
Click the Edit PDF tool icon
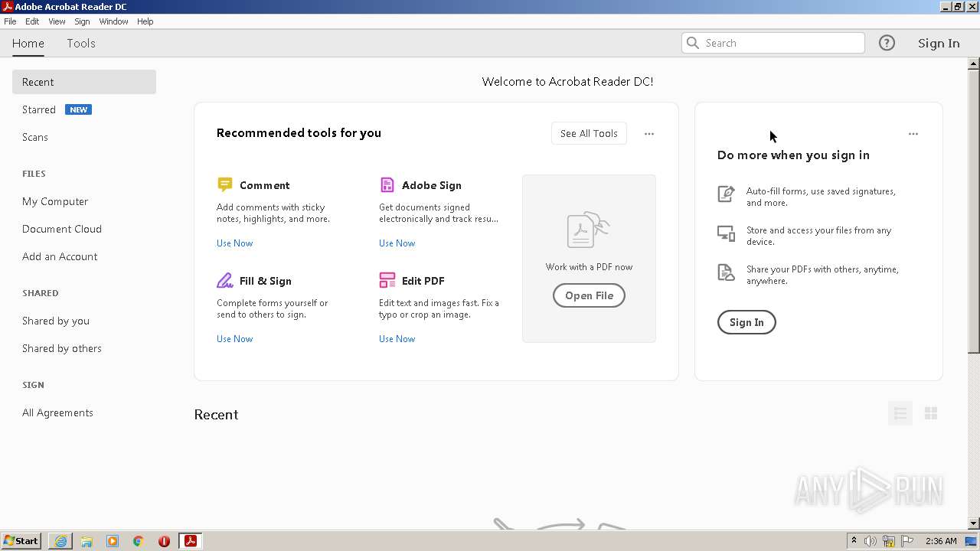(387, 280)
